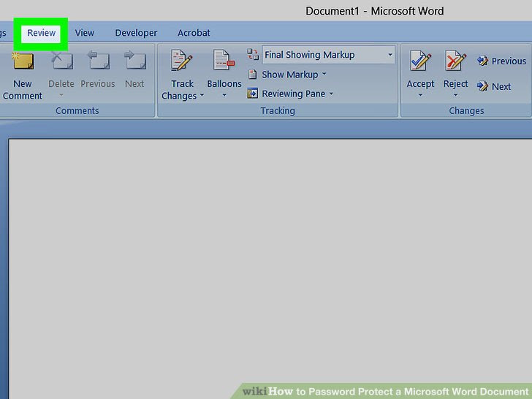Click the Delete comment icon
Viewport: 532px width, 399px height.
click(61, 61)
